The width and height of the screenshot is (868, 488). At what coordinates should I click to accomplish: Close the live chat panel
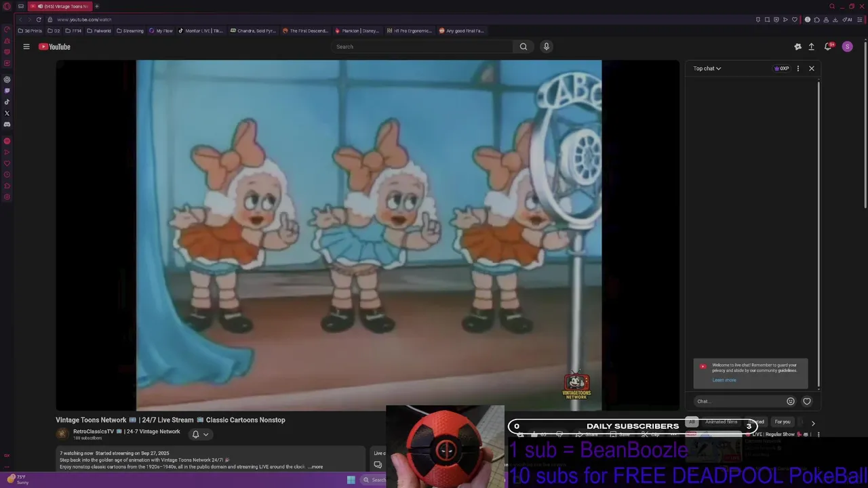click(x=811, y=68)
